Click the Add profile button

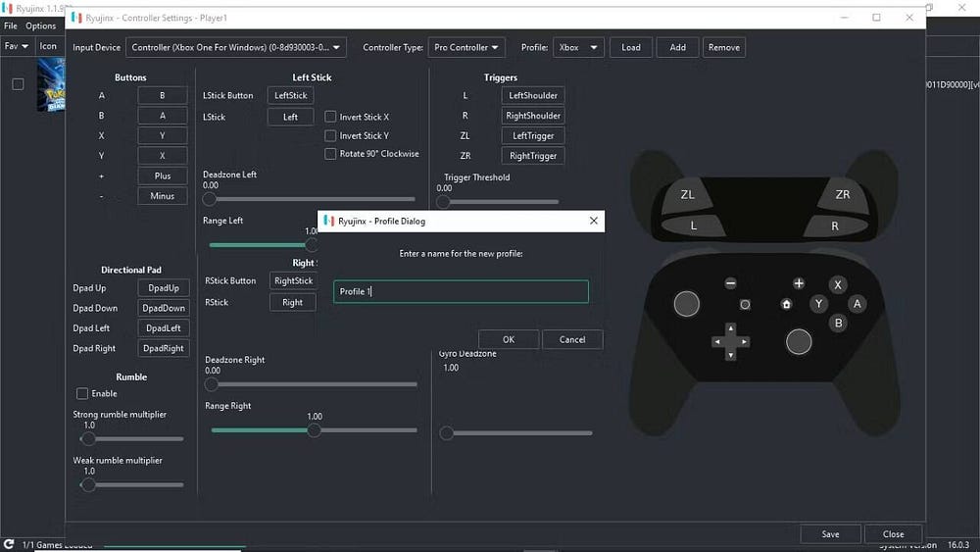pos(677,47)
